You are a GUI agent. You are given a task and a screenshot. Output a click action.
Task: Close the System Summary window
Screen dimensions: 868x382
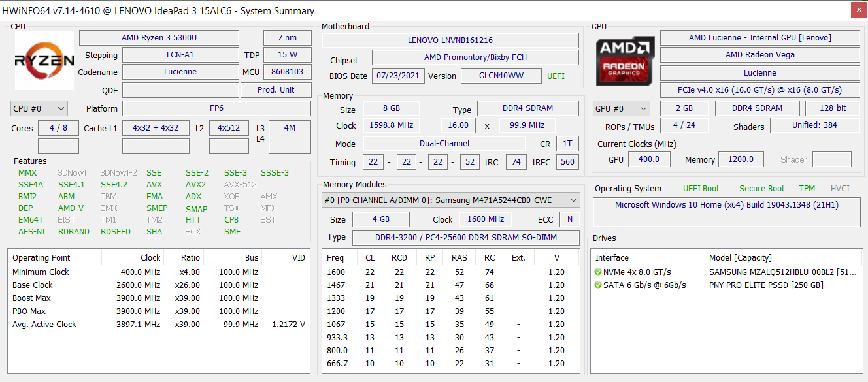859,10
